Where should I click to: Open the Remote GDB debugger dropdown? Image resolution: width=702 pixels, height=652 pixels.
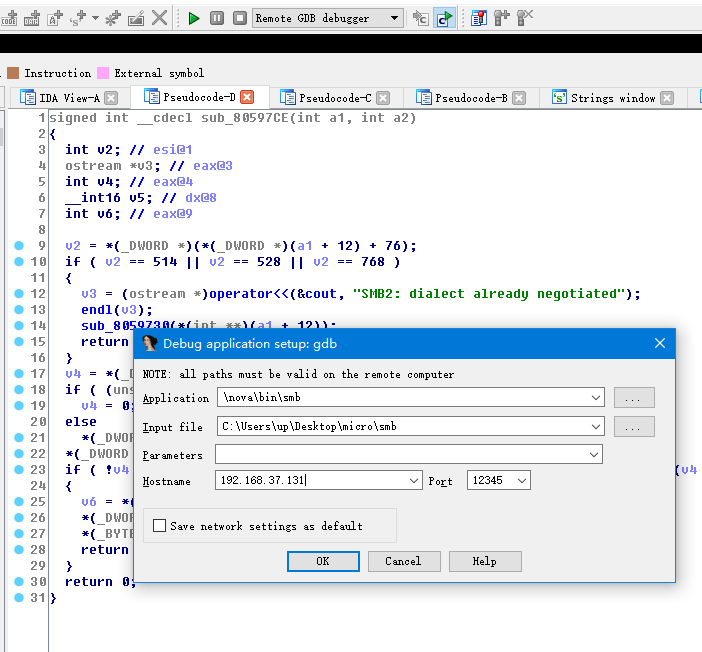394,18
